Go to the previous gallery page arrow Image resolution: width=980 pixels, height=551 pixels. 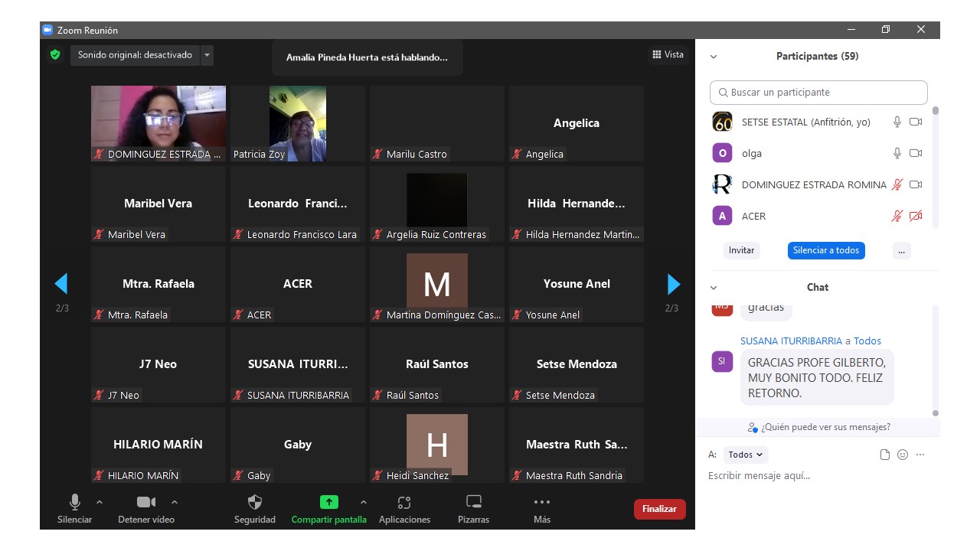(x=61, y=284)
